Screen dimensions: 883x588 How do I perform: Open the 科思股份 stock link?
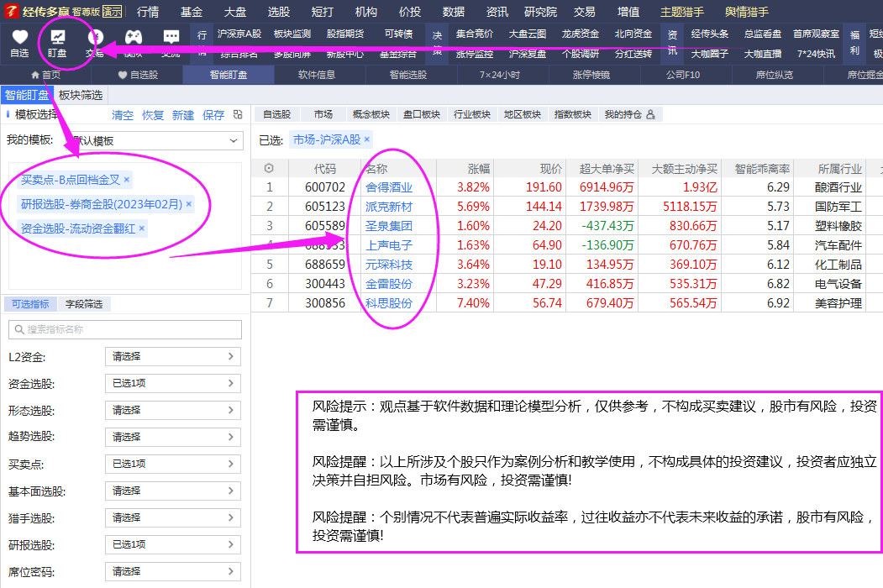click(x=388, y=303)
